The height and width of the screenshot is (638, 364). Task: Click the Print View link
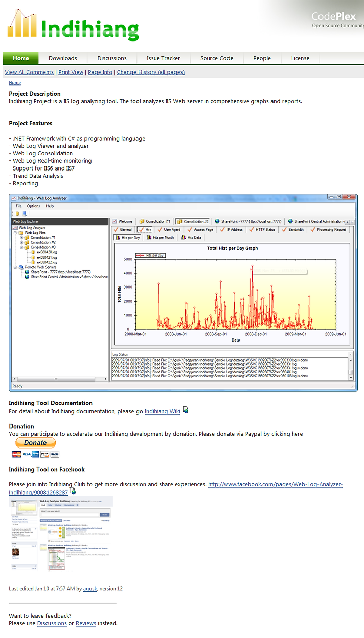[x=71, y=72]
